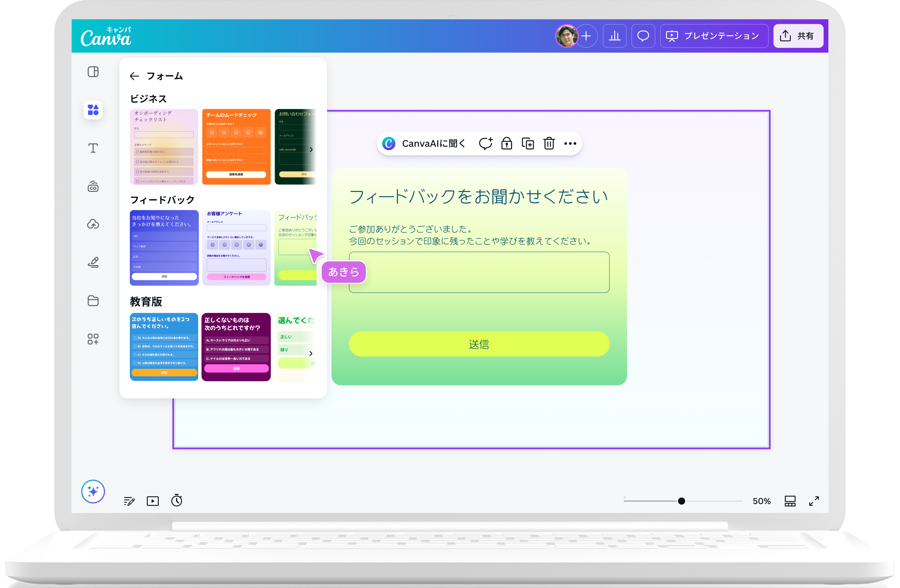Click the 教育版 section heading
Viewport: 900px width, 588px height.
click(146, 301)
